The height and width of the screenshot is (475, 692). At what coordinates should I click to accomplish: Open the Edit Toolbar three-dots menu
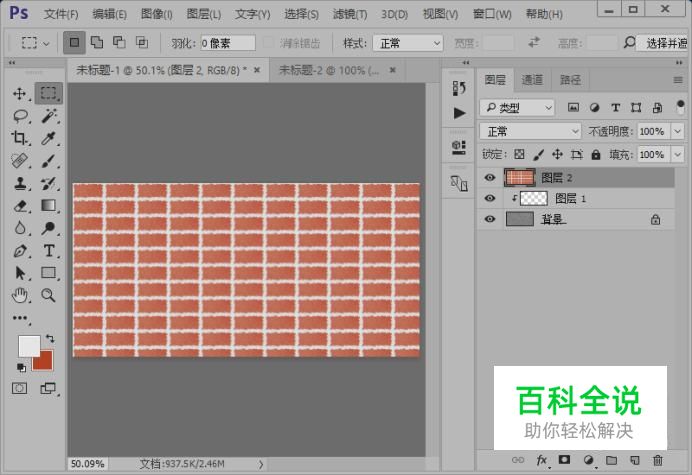click(x=20, y=318)
